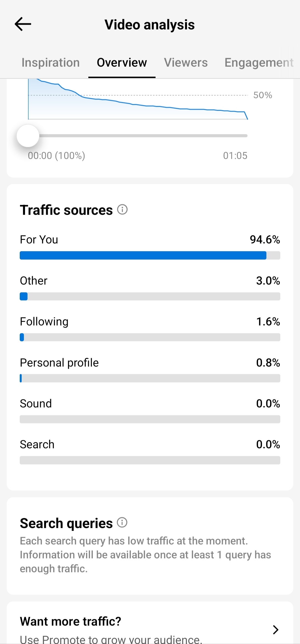
Task: Open Search queries info icon
Action: [122, 523]
